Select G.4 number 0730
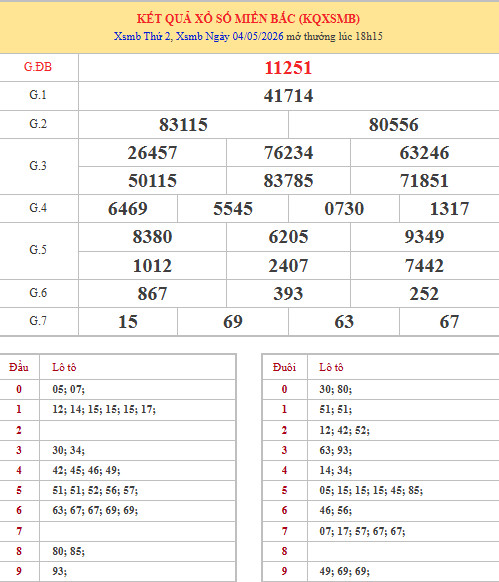The image size is (499, 582). [x=344, y=209]
